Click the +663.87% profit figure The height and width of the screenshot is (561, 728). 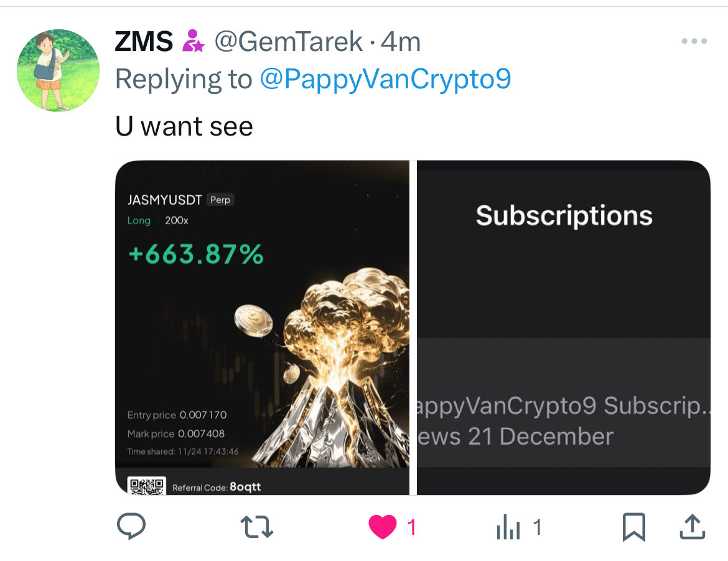196,254
